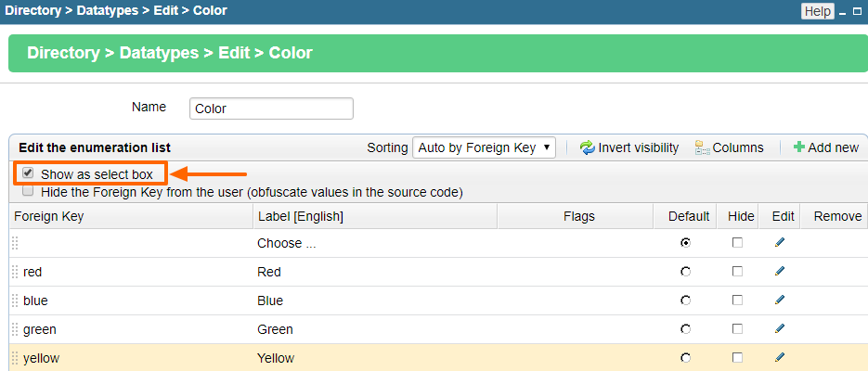Click the Label [English] column header
This screenshot has height=371, width=868.
tap(301, 216)
